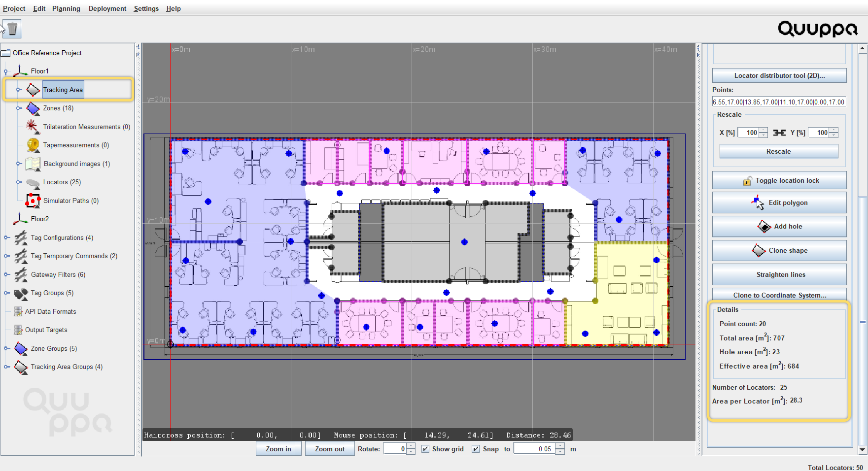Click the rescale aspect-ratio link icon
Image resolution: width=868 pixels, height=471 pixels.
(x=779, y=133)
